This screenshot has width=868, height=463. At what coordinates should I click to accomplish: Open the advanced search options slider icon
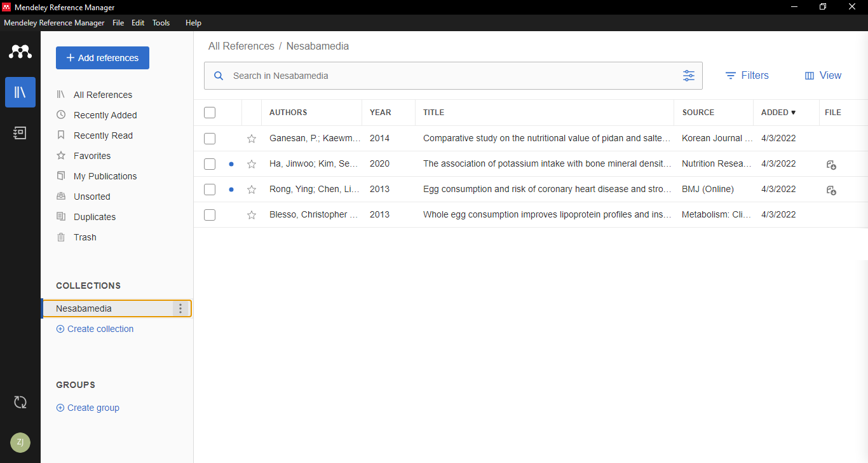pyautogui.click(x=689, y=76)
